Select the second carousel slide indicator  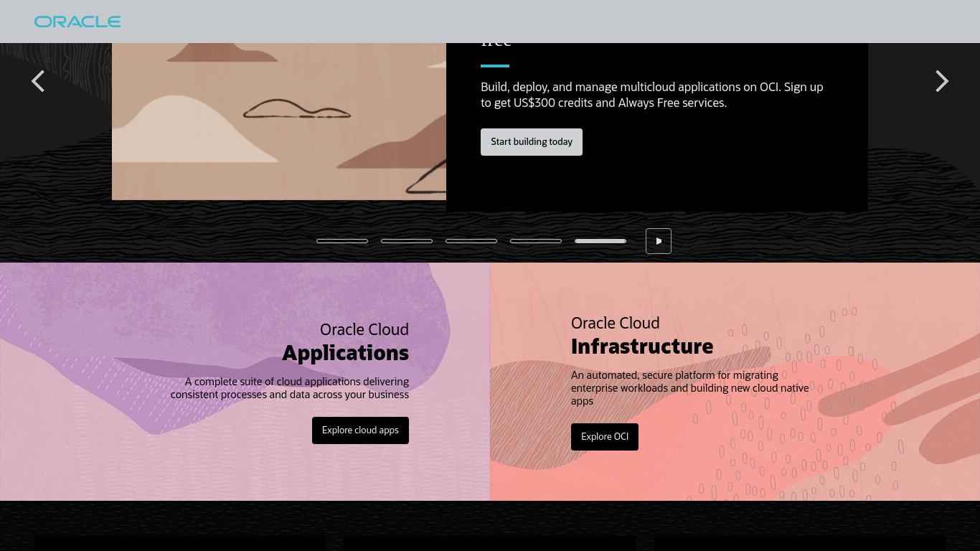(407, 241)
